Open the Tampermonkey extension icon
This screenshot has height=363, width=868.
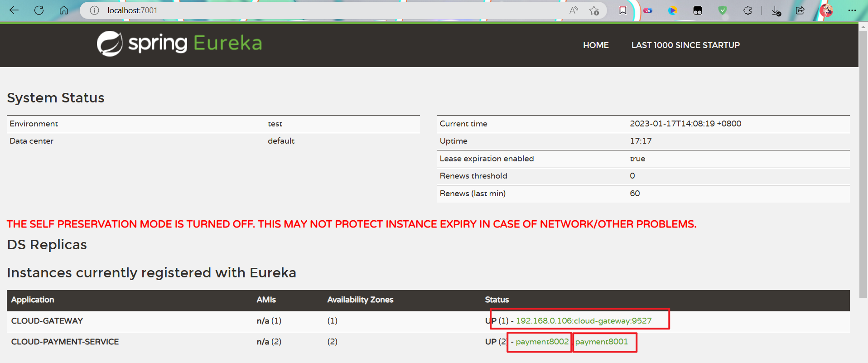[x=698, y=10]
